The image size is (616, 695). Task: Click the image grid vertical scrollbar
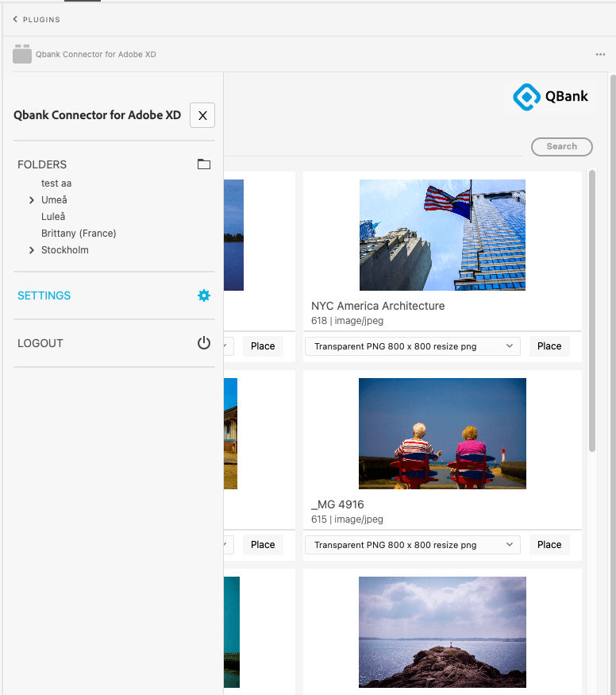click(x=592, y=311)
